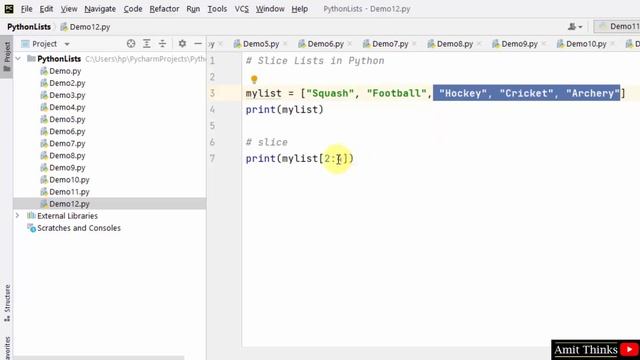Open Project panel settings gear

coord(182,44)
